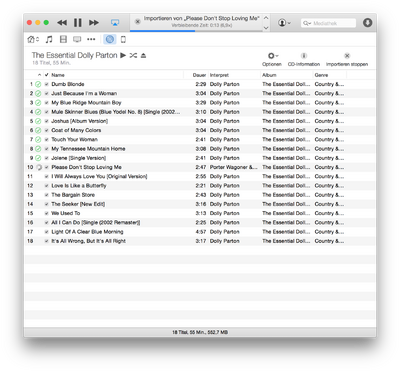This screenshot has height=371, width=400.
Task: Click Importieren stoppen button
Action: point(347,59)
